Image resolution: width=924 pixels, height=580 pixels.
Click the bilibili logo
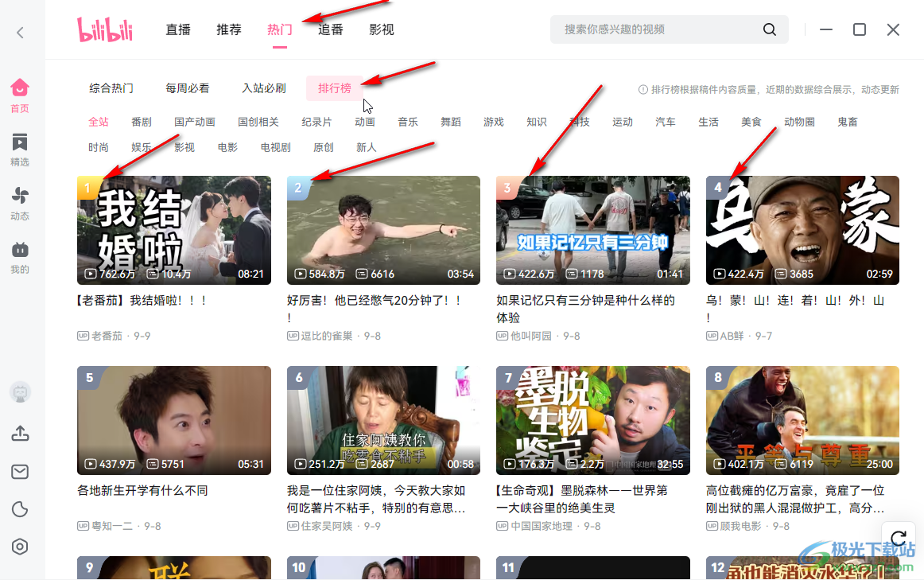point(105,29)
